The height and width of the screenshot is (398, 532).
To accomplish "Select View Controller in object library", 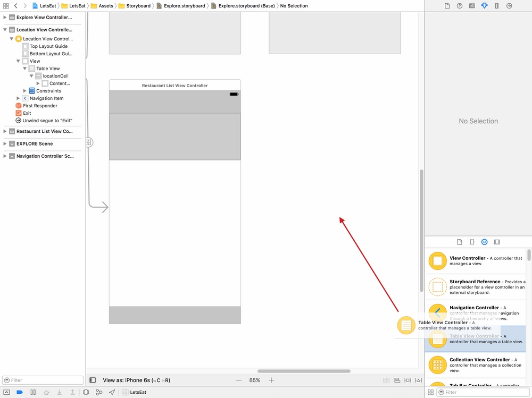I will pyautogui.click(x=476, y=261).
